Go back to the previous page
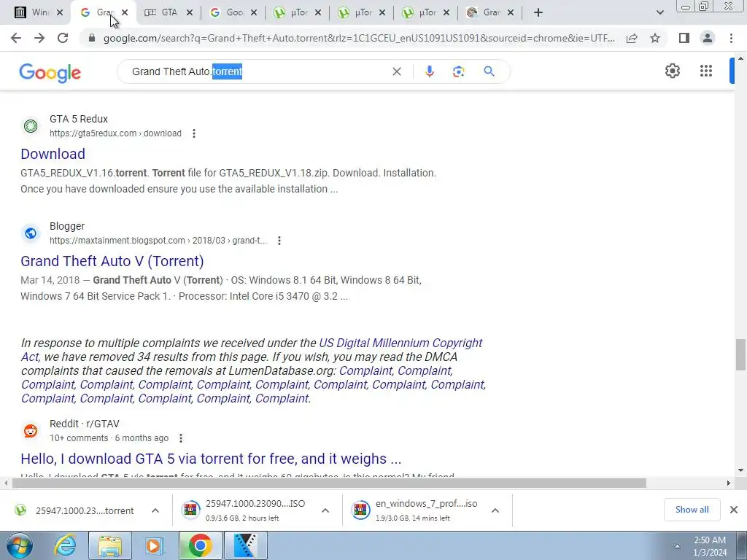The image size is (747, 560). [16, 38]
